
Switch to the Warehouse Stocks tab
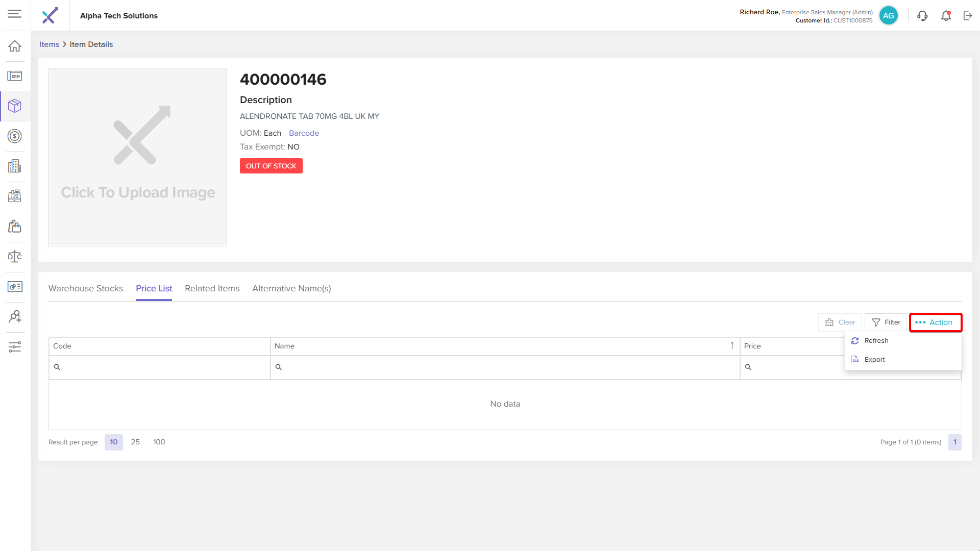86,288
